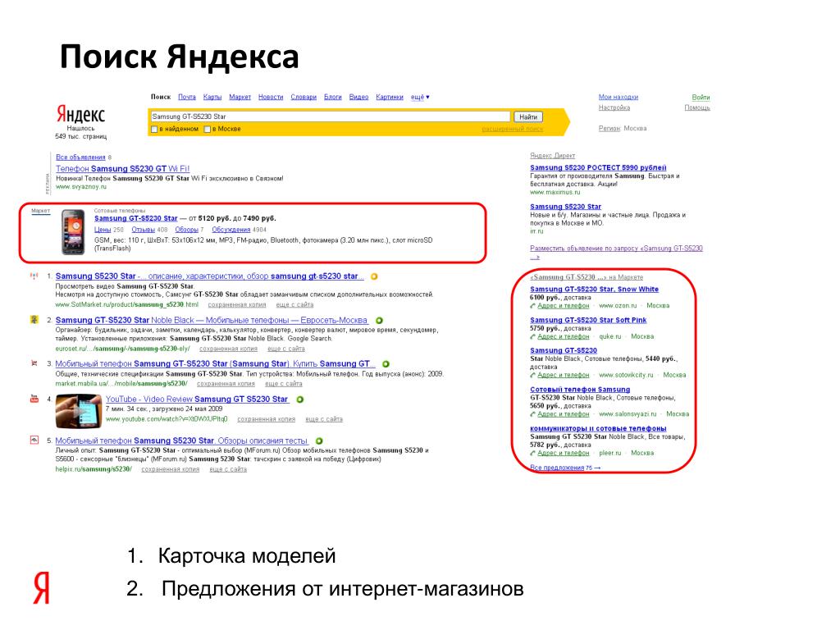Open 'Все объявления' link
The image size is (840, 630).
click(x=80, y=157)
